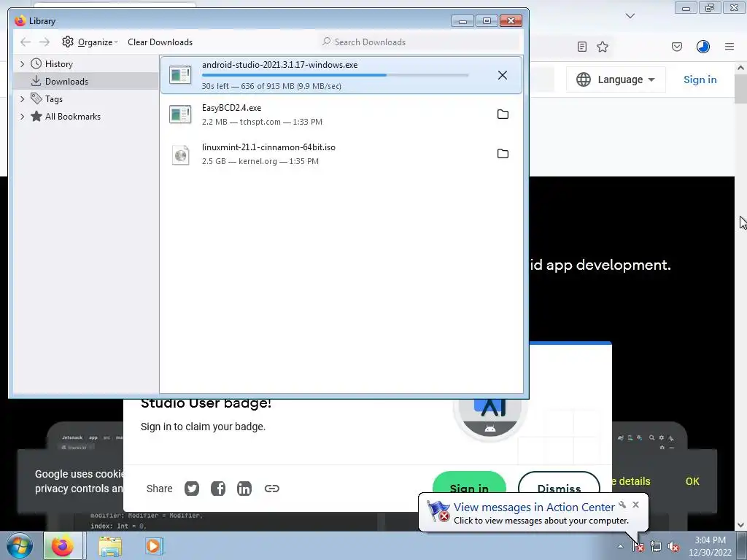Launch Windows Media Player from taskbar
The height and width of the screenshot is (560, 747).
(x=153, y=545)
